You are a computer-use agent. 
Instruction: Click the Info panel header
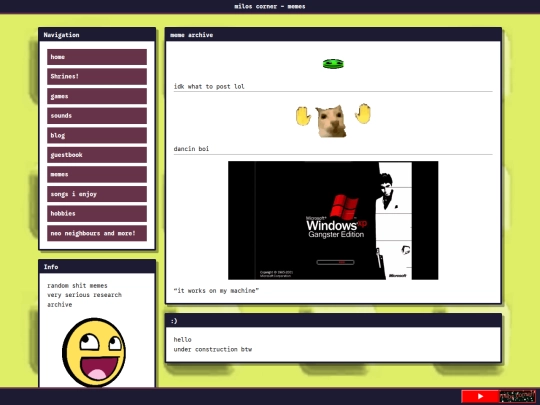97,267
